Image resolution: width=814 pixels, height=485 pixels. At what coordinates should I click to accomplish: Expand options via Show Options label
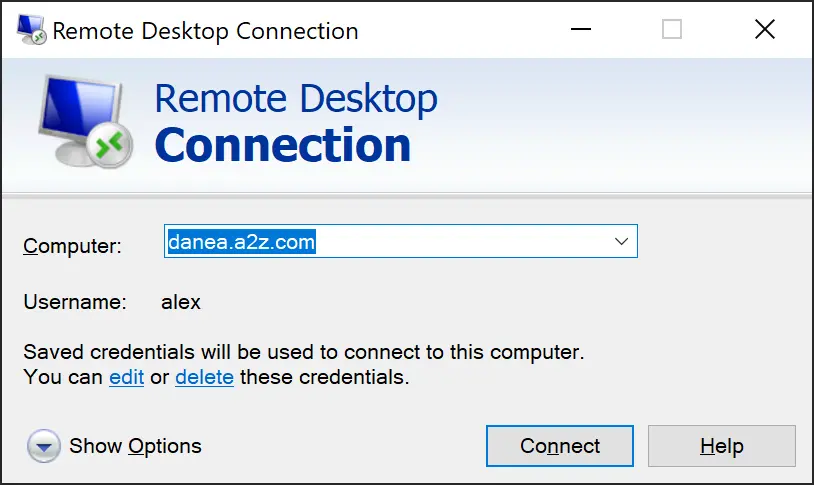click(x=135, y=446)
